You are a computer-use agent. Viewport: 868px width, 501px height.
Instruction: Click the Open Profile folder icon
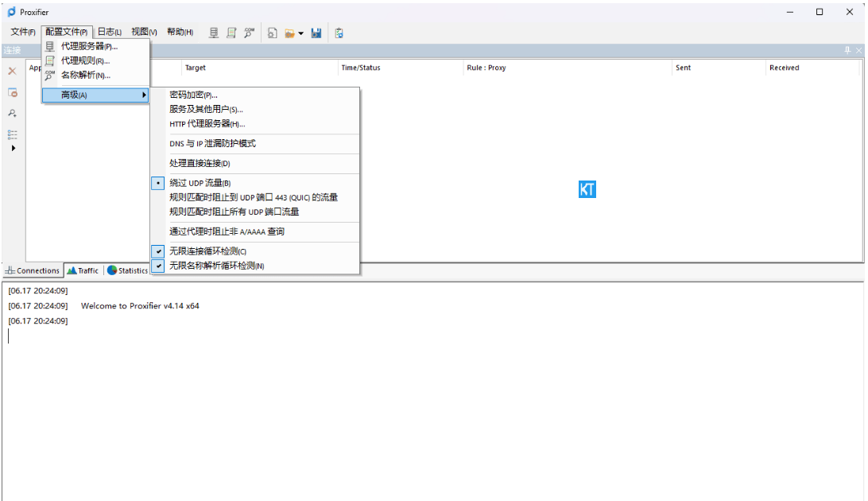289,33
